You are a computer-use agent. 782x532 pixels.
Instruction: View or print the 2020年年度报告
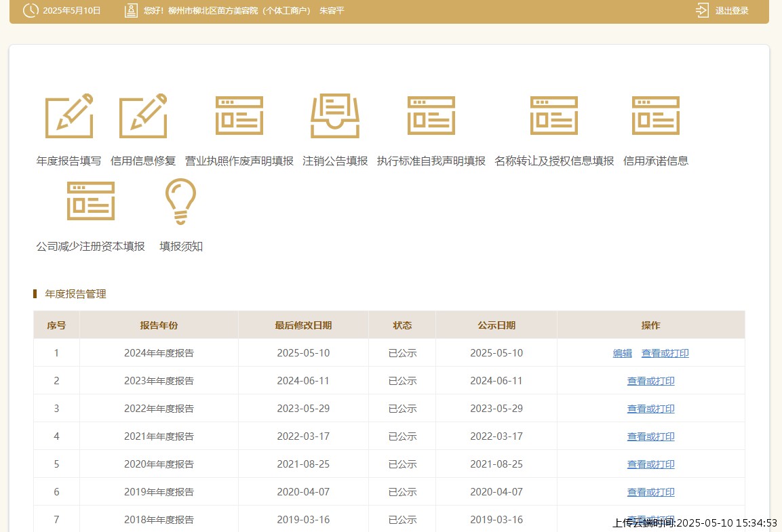[651, 464]
